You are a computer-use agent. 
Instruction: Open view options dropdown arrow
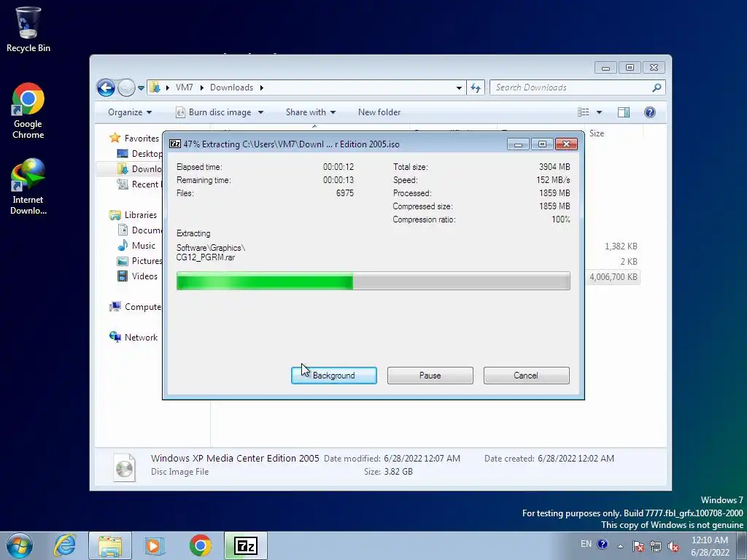tap(600, 112)
